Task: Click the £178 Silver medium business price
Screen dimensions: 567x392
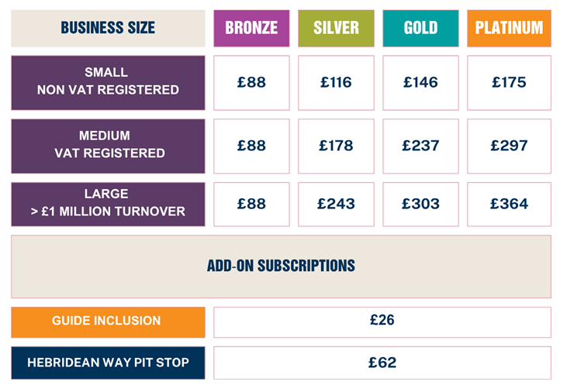Action: pyautogui.click(x=336, y=146)
